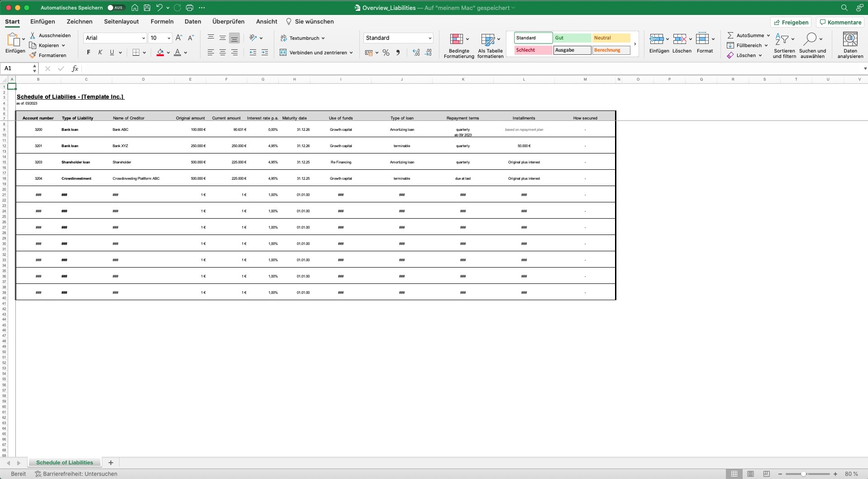The image size is (868, 479).
Task: Switch to normal view in status bar
Action: [x=734, y=474]
